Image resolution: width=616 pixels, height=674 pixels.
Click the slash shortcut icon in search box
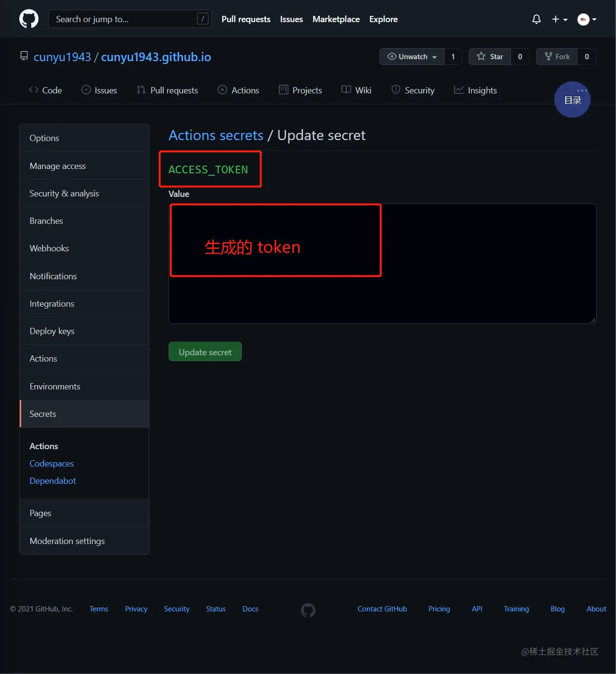click(x=203, y=19)
